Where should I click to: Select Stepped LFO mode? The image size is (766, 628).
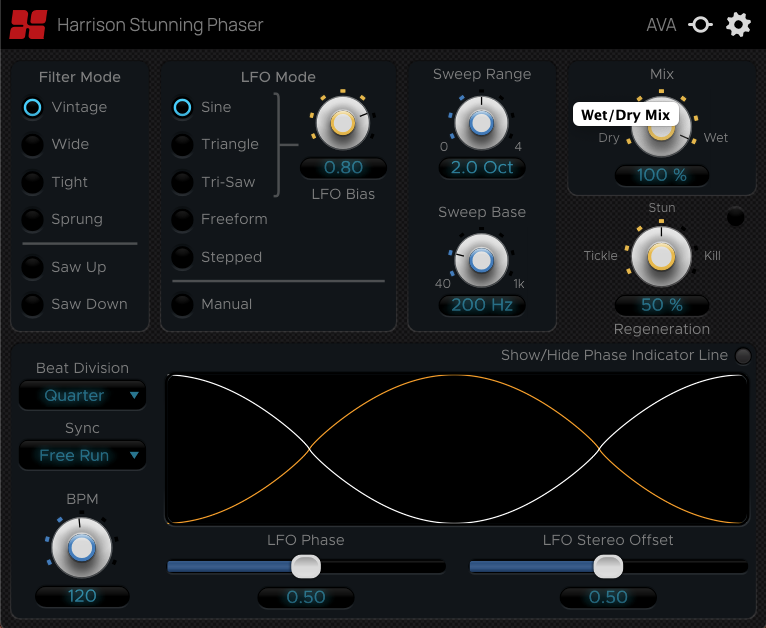182,257
